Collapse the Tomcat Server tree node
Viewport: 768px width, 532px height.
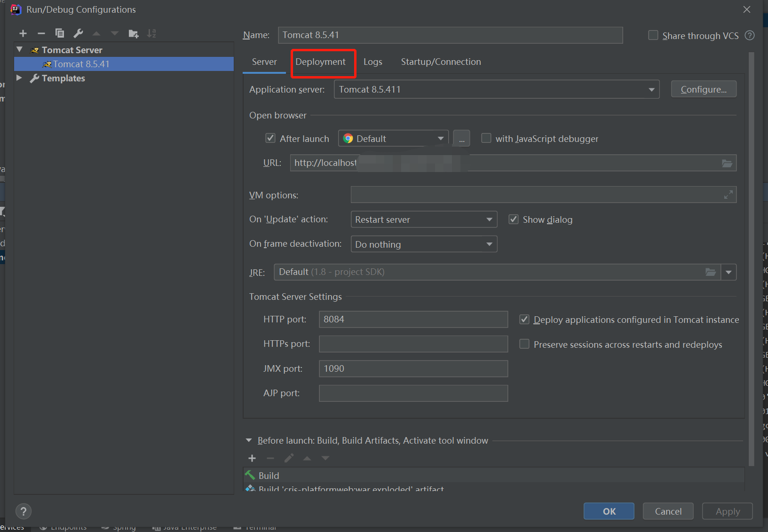[20, 49]
